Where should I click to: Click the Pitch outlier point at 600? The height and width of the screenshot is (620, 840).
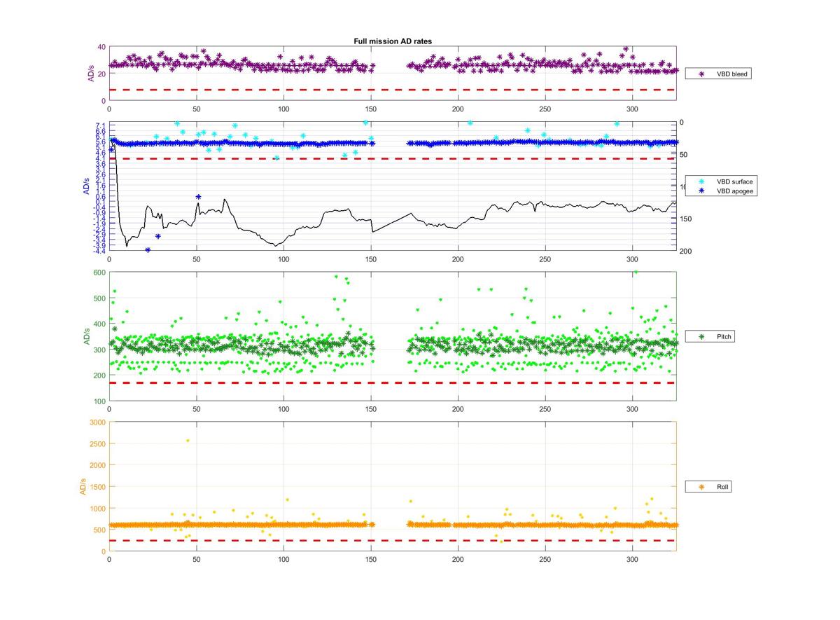(636, 273)
